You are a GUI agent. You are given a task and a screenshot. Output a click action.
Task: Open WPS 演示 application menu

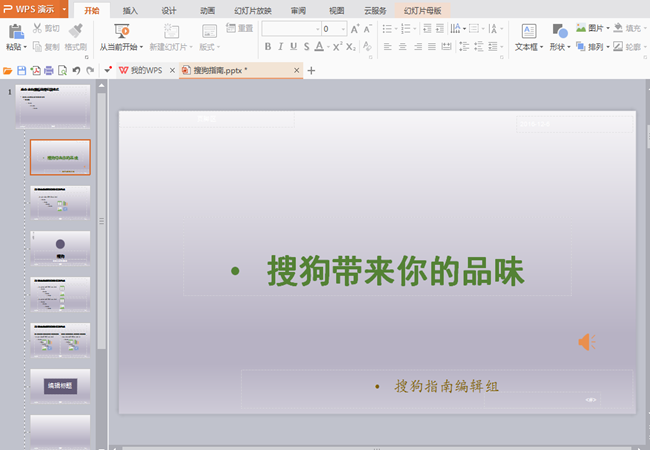[34, 9]
